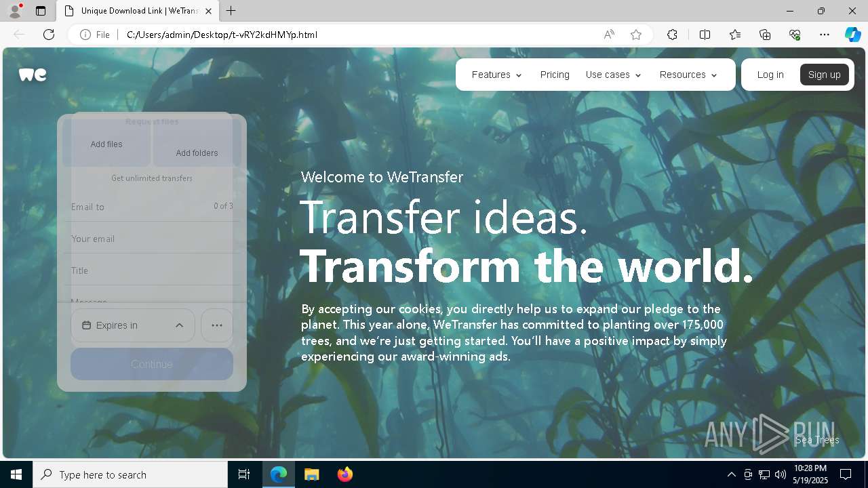Open Edge Settings and more menu
868x488 pixels.
pos(825,35)
